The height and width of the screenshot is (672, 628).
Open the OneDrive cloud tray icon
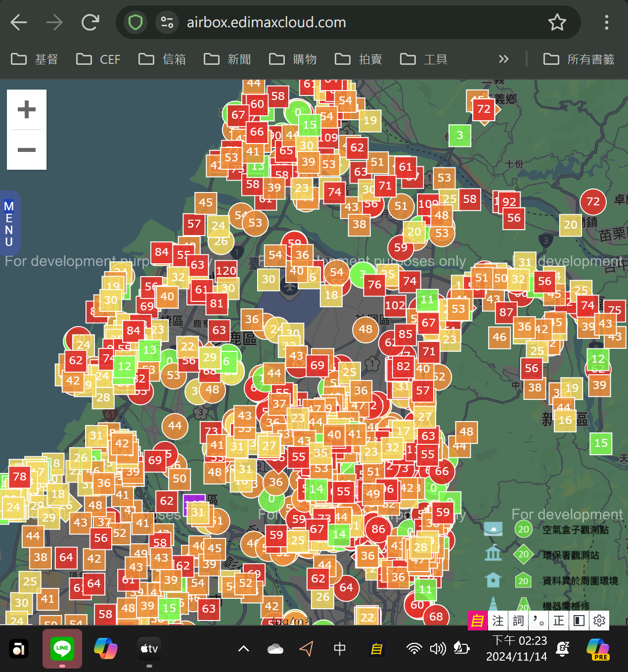coord(275,649)
